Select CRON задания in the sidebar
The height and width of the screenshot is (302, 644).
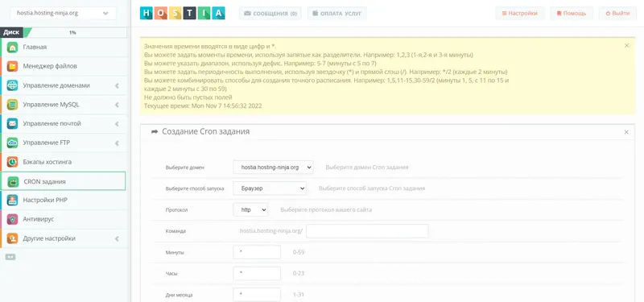click(x=64, y=181)
